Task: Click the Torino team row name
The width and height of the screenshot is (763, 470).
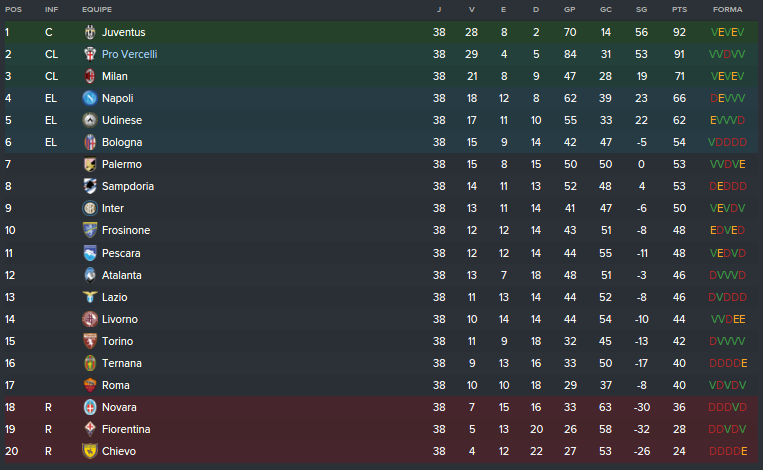Action: coord(118,341)
